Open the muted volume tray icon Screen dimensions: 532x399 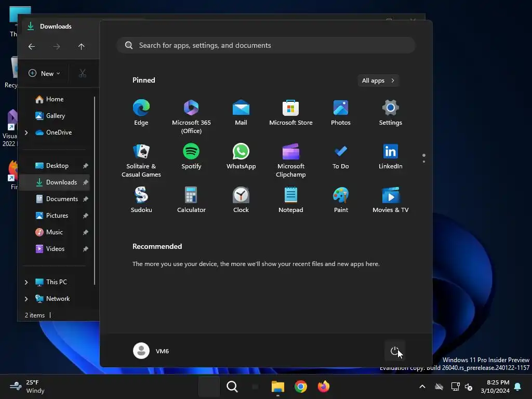(469, 387)
